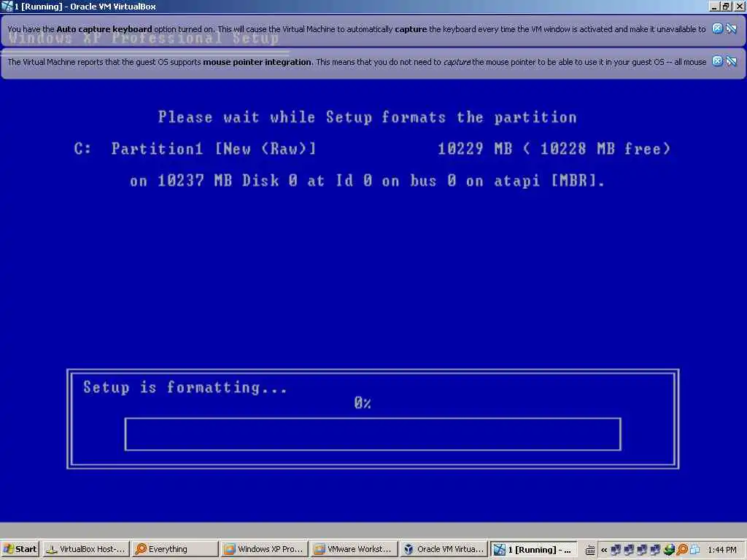Click the orange Everything search tray icon
The width and height of the screenshot is (747, 560).
[682, 550]
